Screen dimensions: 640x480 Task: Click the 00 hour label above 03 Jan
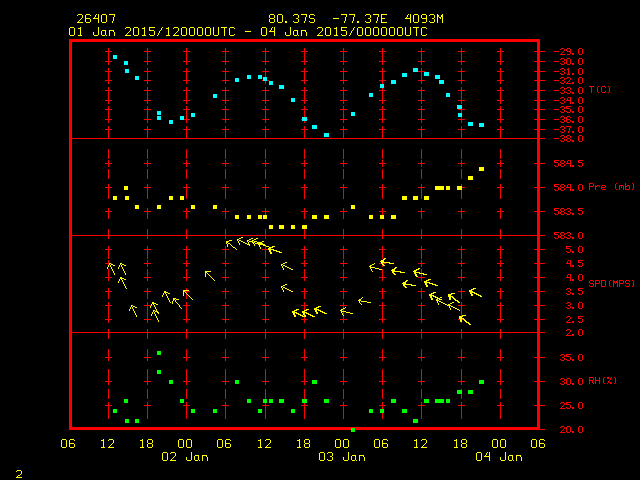(342, 444)
